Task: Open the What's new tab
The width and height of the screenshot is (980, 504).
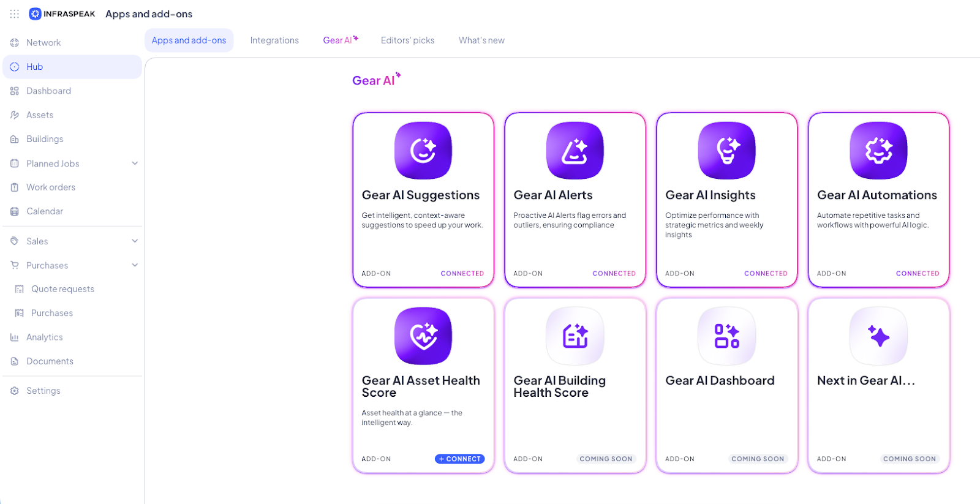Action: tap(481, 40)
